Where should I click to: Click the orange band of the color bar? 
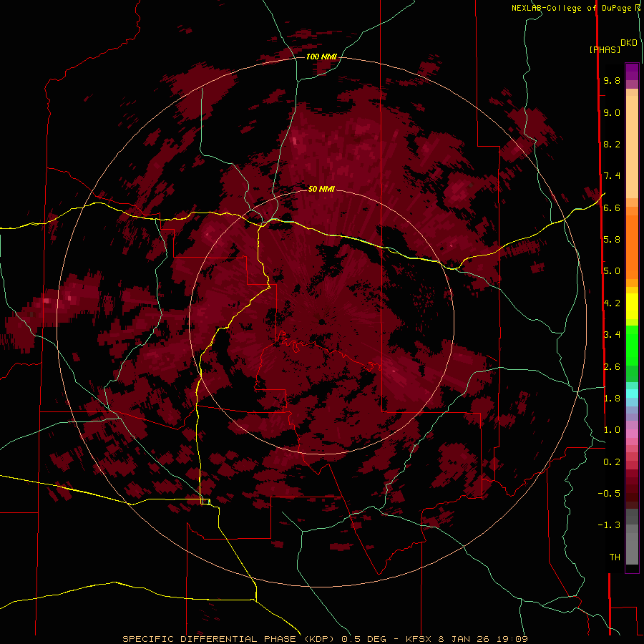coord(632,246)
